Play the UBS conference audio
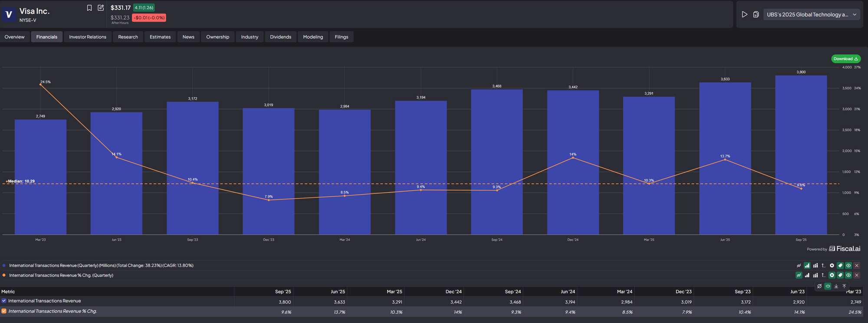The image size is (868, 323). pos(744,14)
